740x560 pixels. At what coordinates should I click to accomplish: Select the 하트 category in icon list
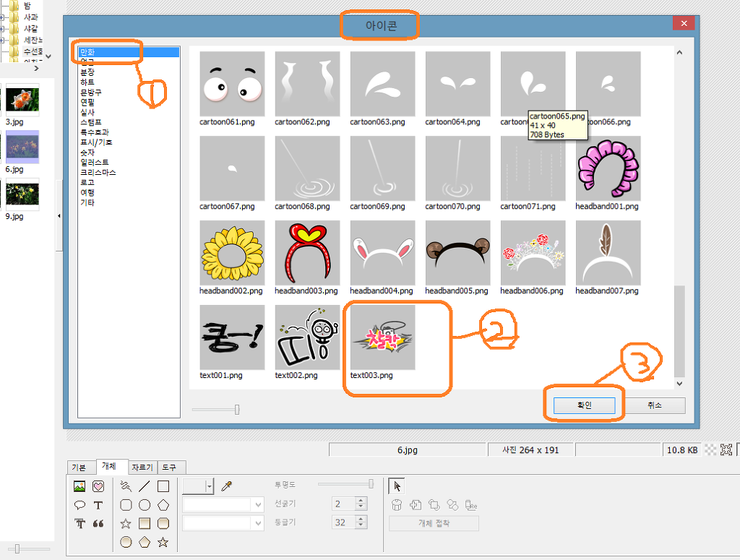[x=87, y=82]
